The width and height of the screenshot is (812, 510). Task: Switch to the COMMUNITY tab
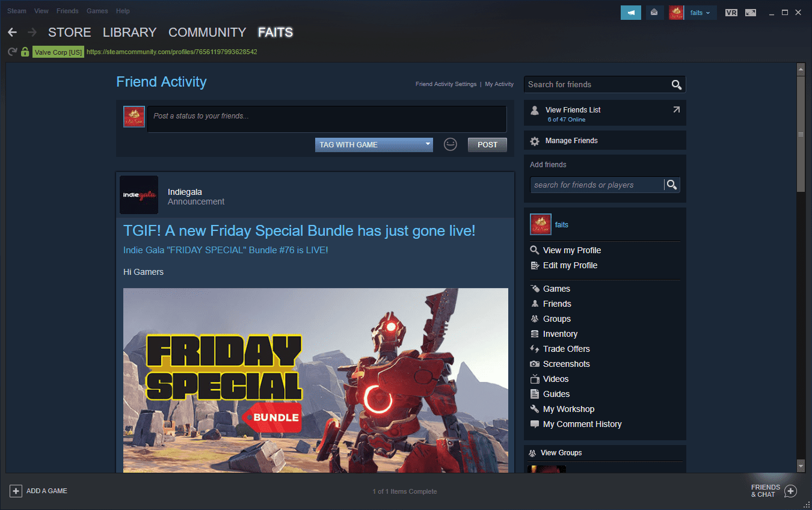point(207,32)
